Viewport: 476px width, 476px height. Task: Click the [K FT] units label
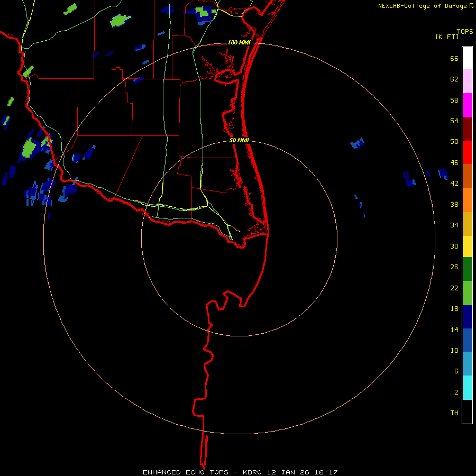coord(447,36)
